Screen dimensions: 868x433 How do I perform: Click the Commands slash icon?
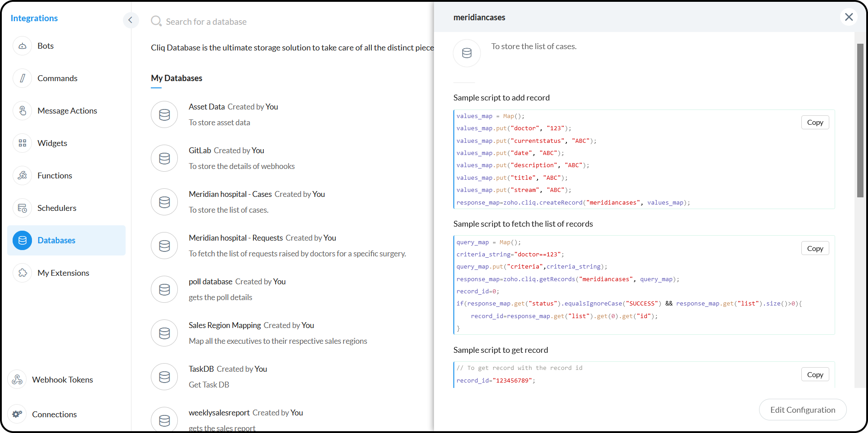coord(23,78)
